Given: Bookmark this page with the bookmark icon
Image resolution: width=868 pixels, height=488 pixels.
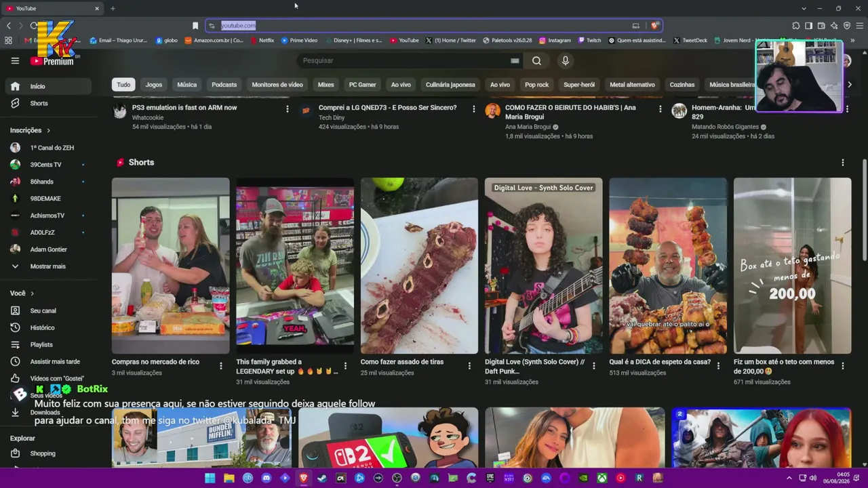Looking at the screenshot, I should tap(195, 26).
